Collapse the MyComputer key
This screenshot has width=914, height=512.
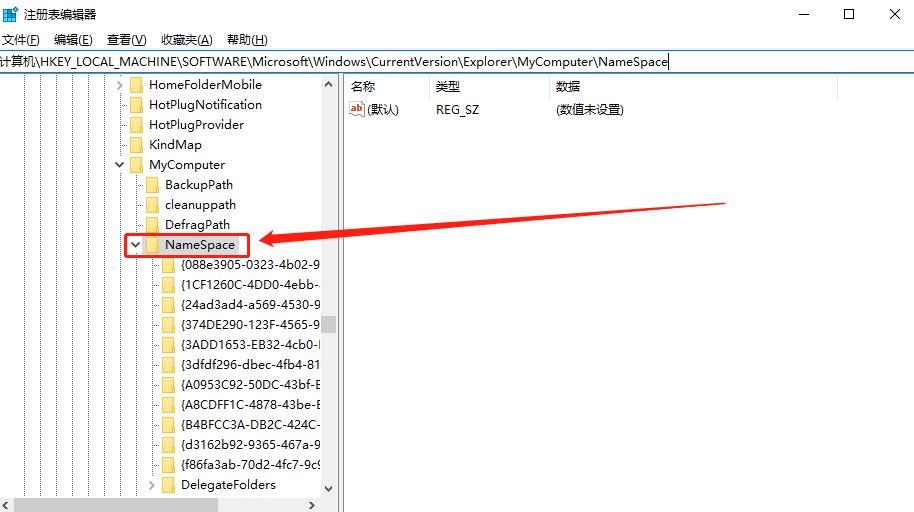pyautogui.click(x=119, y=165)
